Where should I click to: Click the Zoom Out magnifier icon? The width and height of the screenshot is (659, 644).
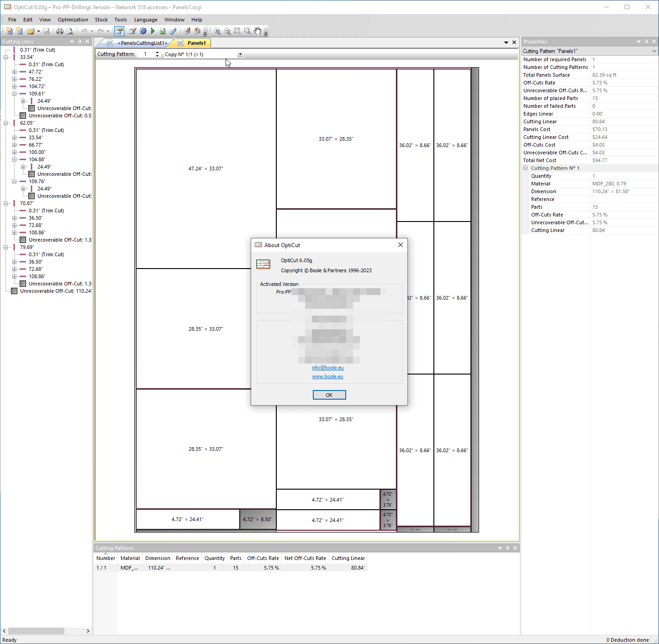click(x=227, y=31)
